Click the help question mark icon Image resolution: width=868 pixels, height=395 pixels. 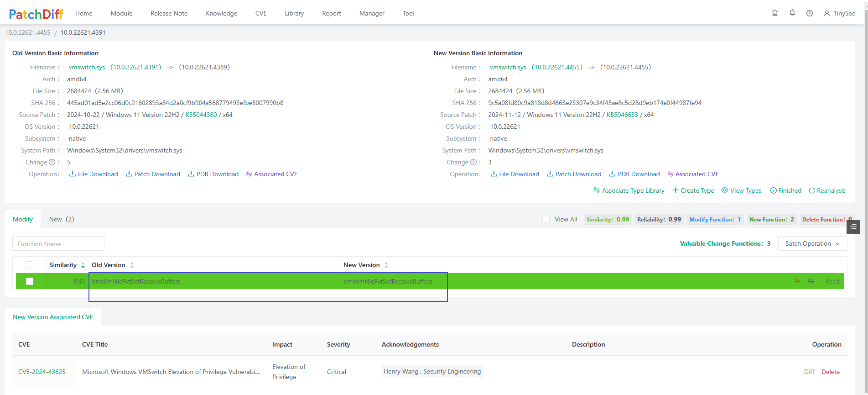click(810, 13)
